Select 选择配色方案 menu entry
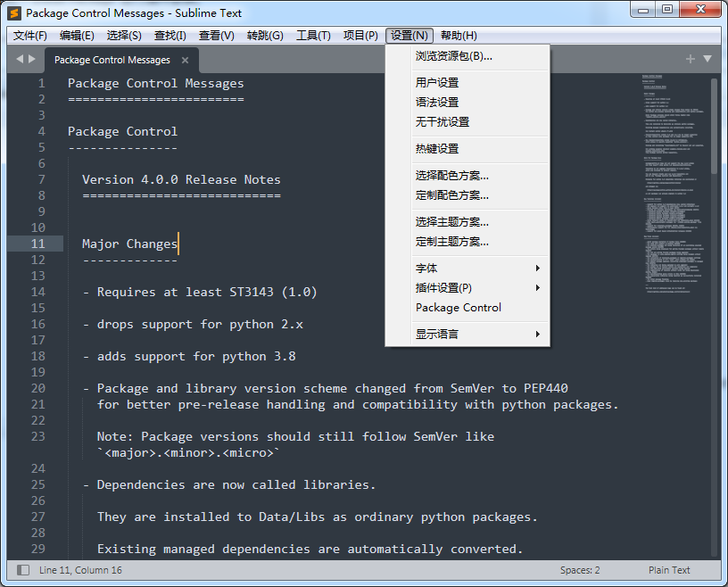Screen dimensions: 728x587 [x=451, y=176]
